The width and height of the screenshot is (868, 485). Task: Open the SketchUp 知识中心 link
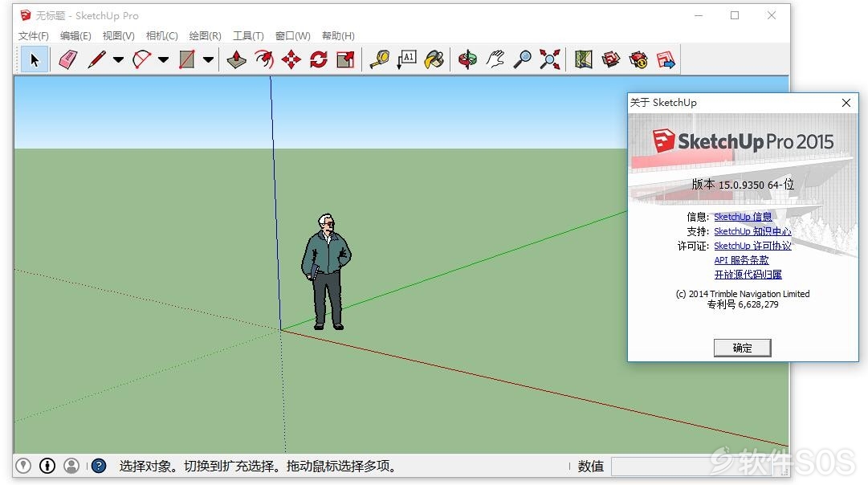(752, 231)
